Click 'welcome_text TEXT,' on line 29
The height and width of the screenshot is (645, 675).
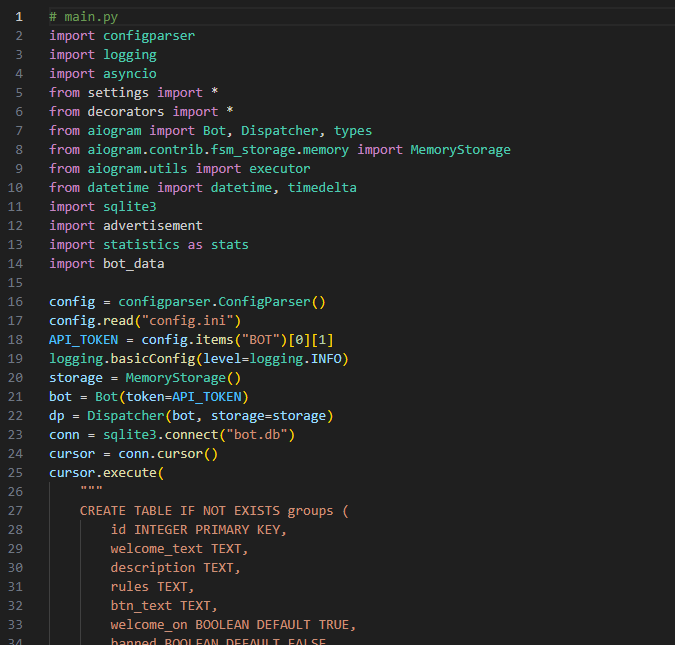click(180, 549)
